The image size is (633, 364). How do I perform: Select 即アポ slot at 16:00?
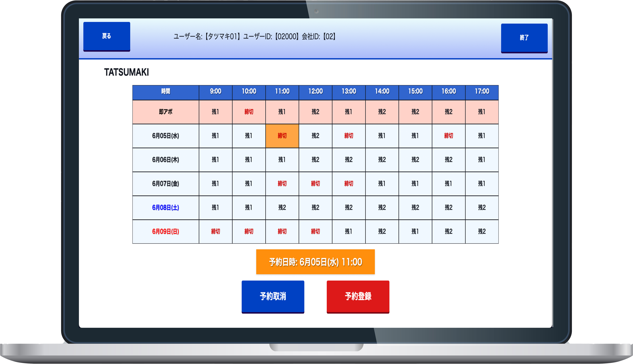[x=448, y=112]
